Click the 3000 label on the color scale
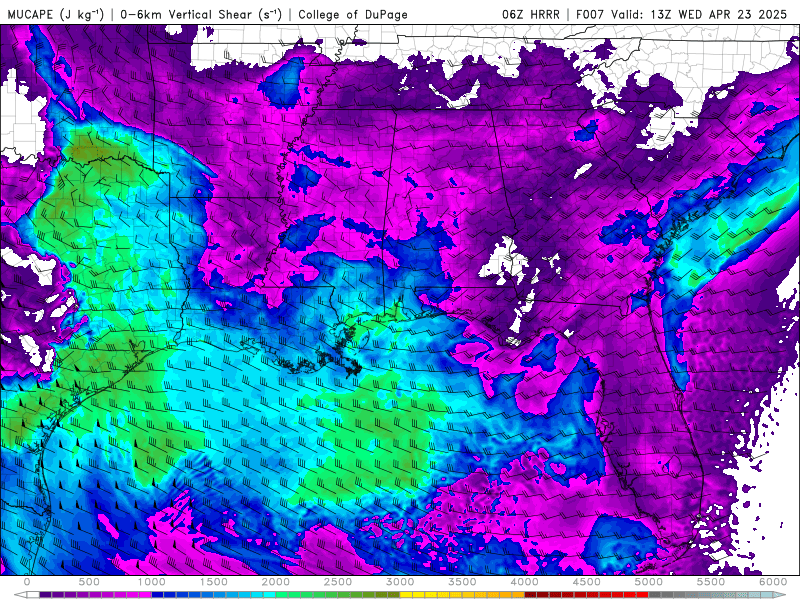 pyautogui.click(x=401, y=582)
